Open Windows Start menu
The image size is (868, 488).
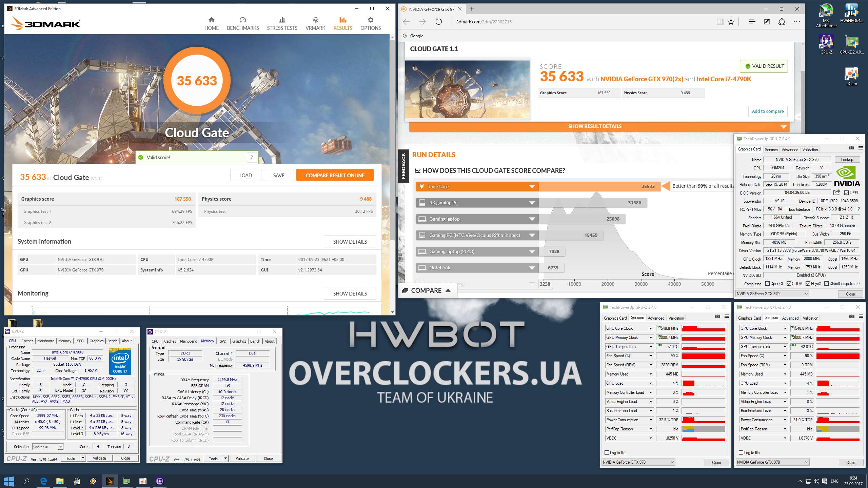pyautogui.click(x=8, y=481)
